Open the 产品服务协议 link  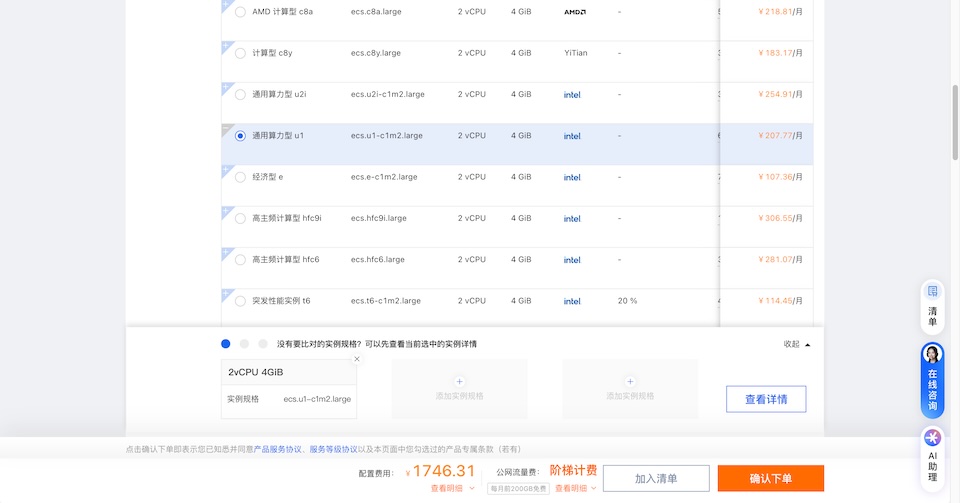pos(277,449)
